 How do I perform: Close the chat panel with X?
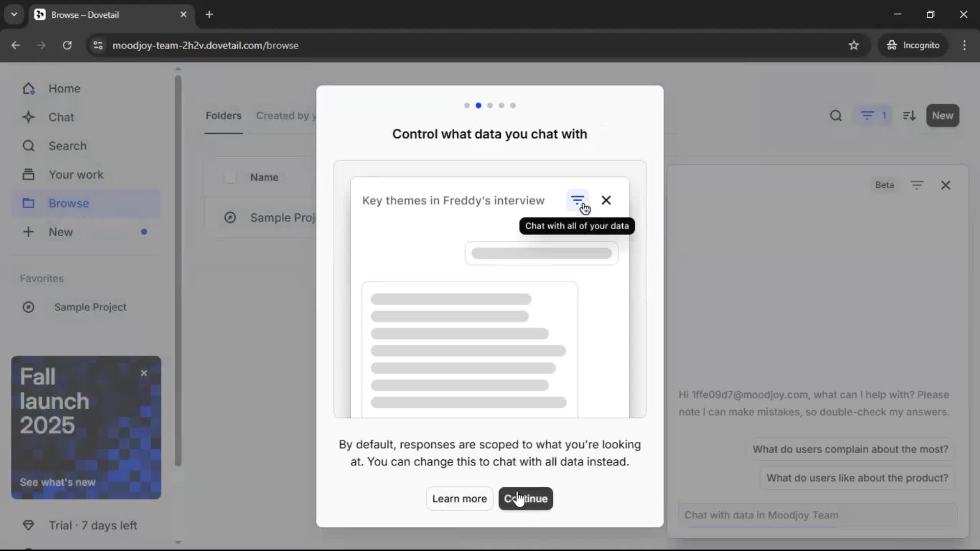[x=945, y=185]
